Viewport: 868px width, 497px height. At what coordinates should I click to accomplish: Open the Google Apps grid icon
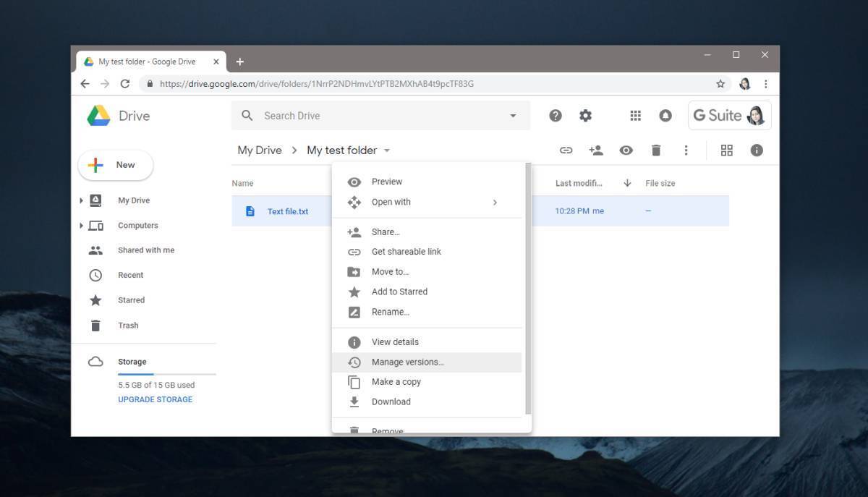[635, 115]
